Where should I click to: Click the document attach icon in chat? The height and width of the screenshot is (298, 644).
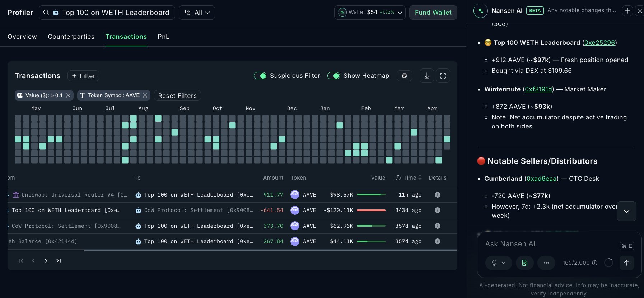[x=524, y=263]
